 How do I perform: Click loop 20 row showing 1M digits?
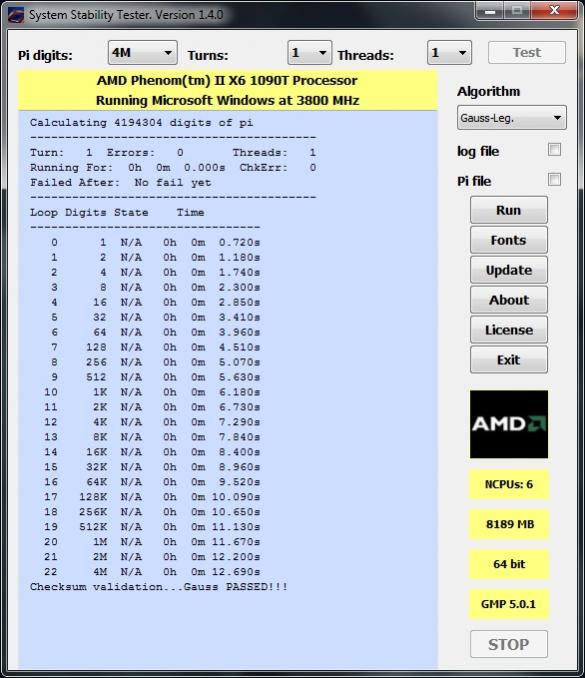152,542
